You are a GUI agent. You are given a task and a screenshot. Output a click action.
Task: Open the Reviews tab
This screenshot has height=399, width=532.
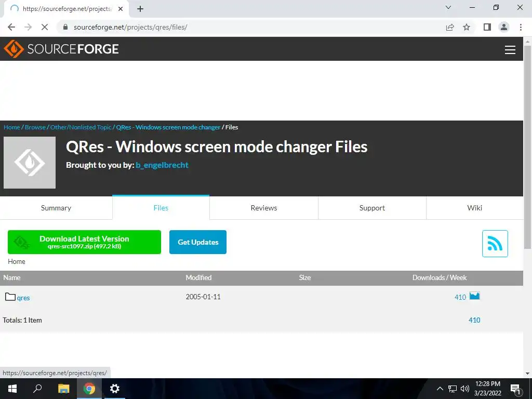coord(263,208)
